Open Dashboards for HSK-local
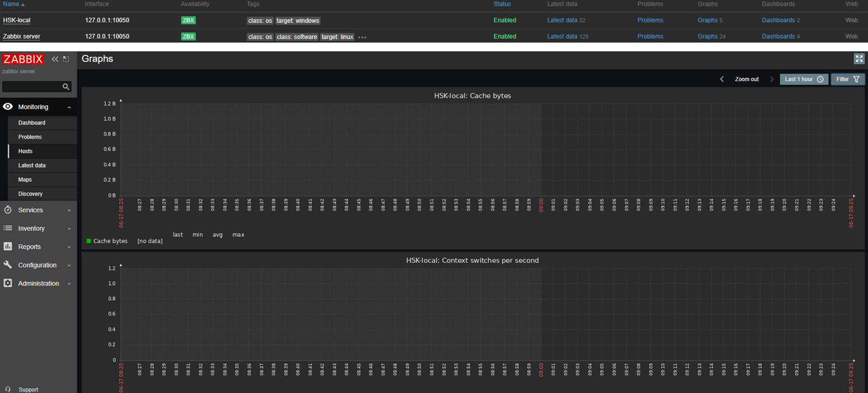The image size is (868, 393). [x=778, y=20]
